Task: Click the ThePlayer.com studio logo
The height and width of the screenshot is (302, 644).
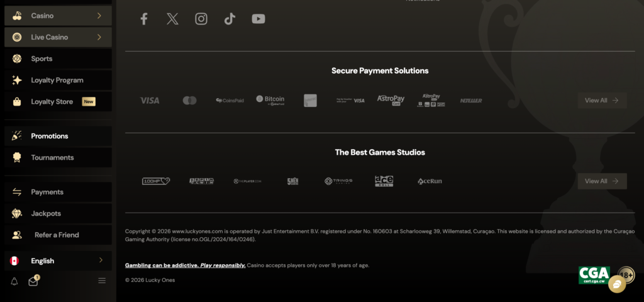Action: point(247,181)
